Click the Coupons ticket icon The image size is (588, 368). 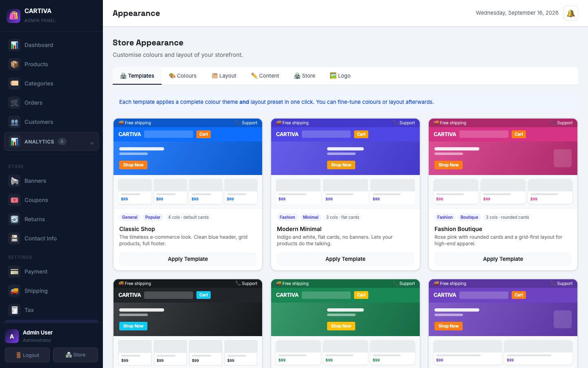pyautogui.click(x=14, y=200)
